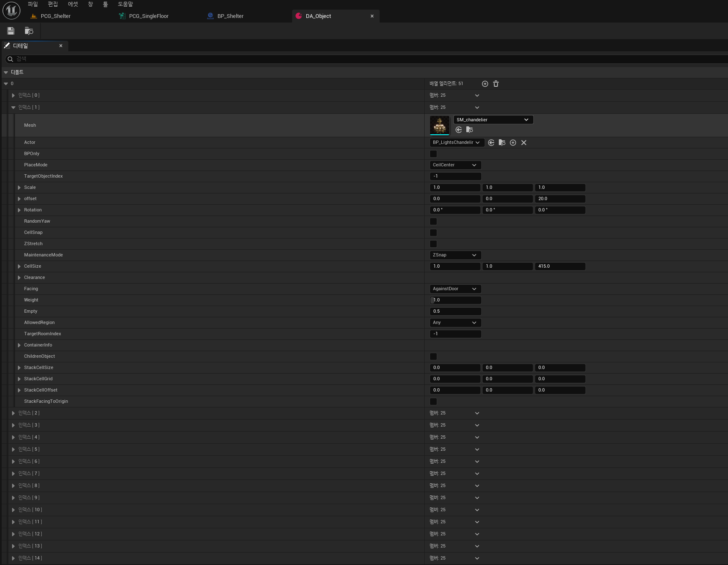728x565 pixels.
Task: Expand the ContainerInfo property
Action: pos(19,345)
